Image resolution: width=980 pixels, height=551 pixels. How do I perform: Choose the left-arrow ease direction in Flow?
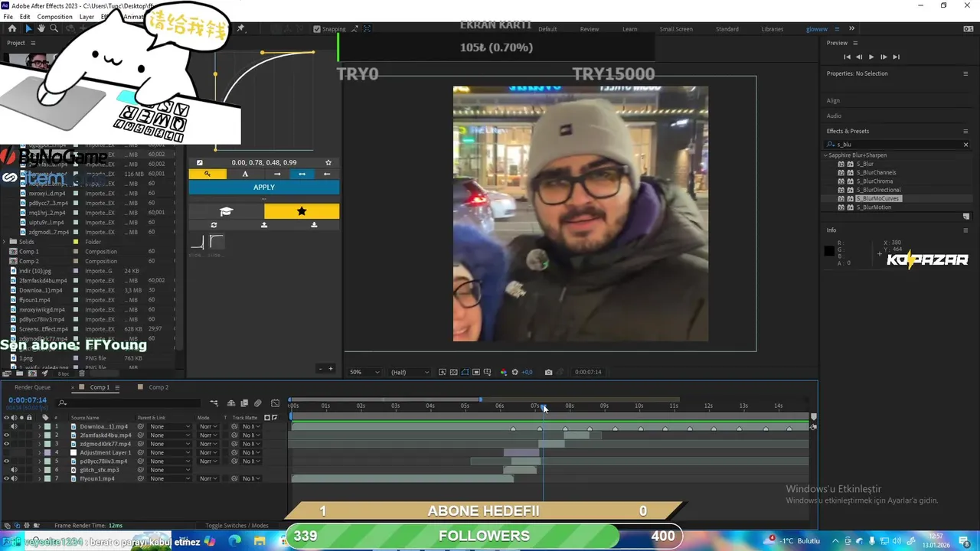coord(327,174)
